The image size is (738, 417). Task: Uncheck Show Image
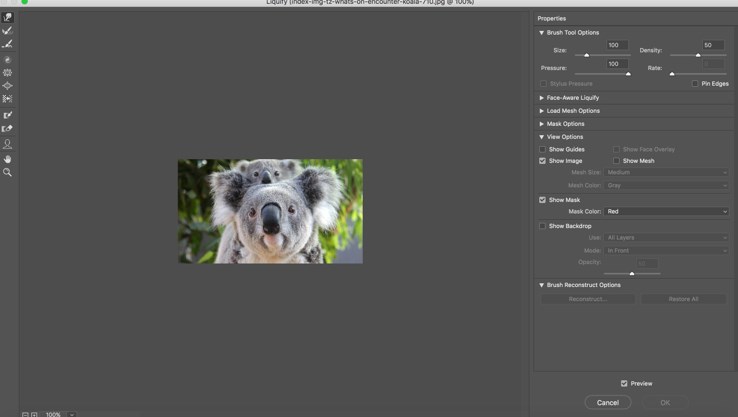[543, 161]
